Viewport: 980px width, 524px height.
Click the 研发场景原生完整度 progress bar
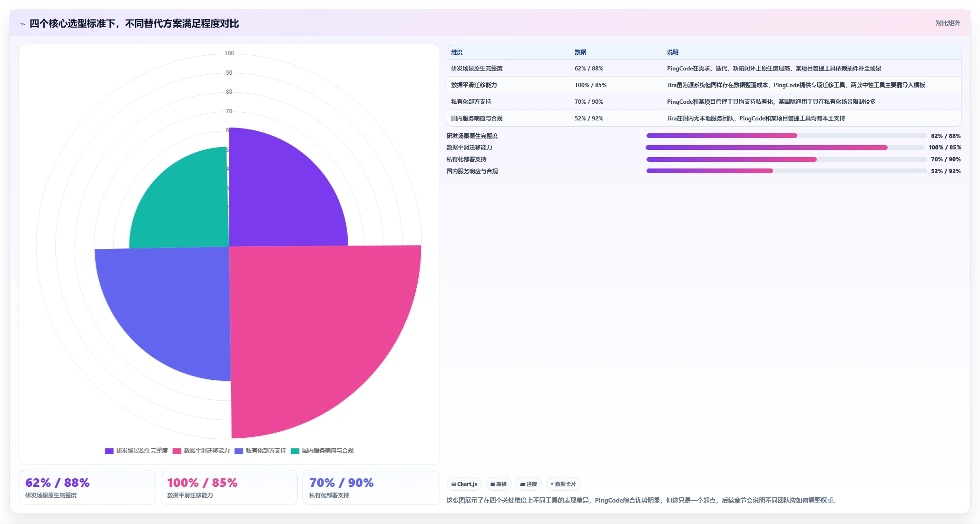(786, 136)
